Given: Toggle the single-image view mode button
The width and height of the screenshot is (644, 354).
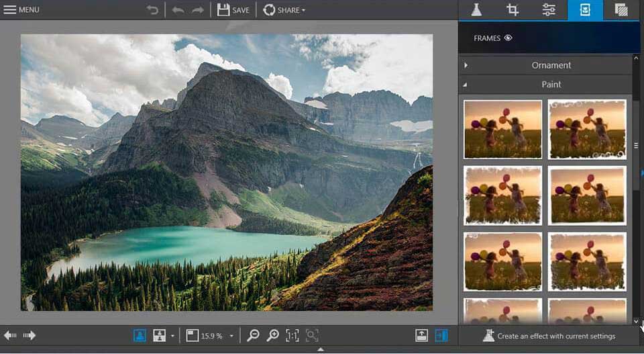Looking at the screenshot, I should [140, 335].
